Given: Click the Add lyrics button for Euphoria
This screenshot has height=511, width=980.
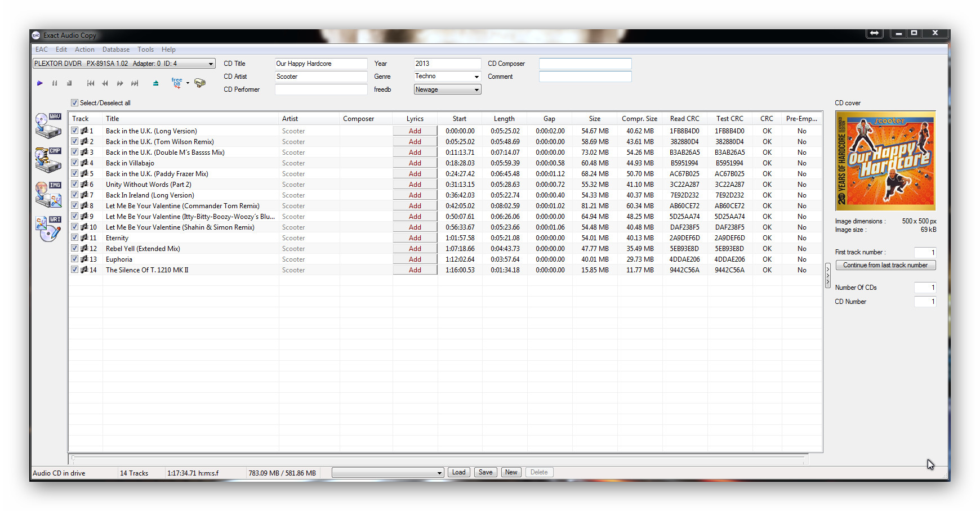Looking at the screenshot, I should (415, 259).
